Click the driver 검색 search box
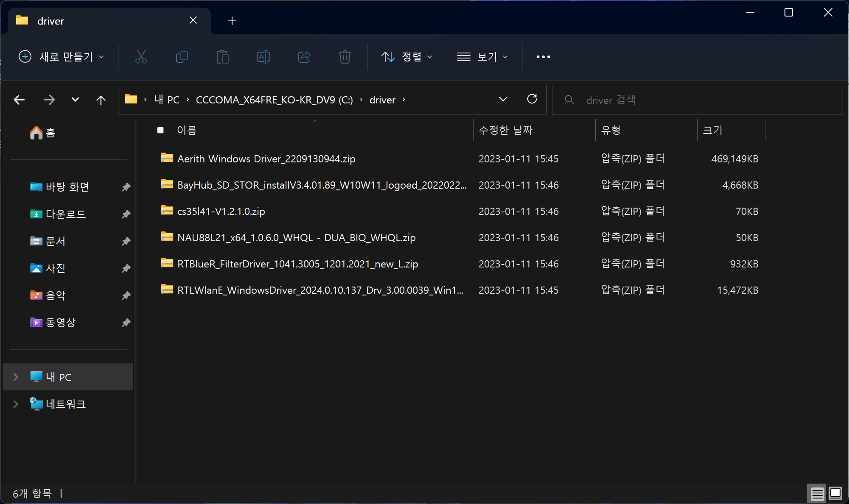The width and height of the screenshot is (849, 504). tap(700, 100)
